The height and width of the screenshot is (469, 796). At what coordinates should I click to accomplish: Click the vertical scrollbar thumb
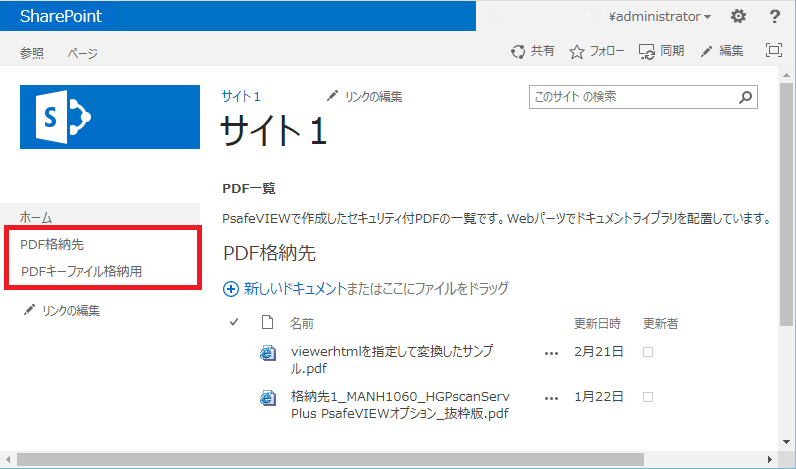pyautogui.click(x=787, y=203)
